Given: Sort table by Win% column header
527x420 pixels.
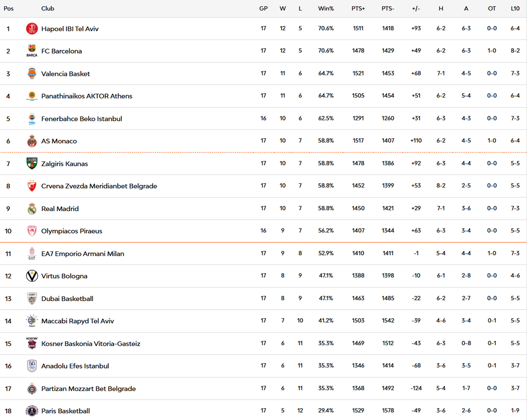Looking at the screenshot, I should (x=326, y=8).
